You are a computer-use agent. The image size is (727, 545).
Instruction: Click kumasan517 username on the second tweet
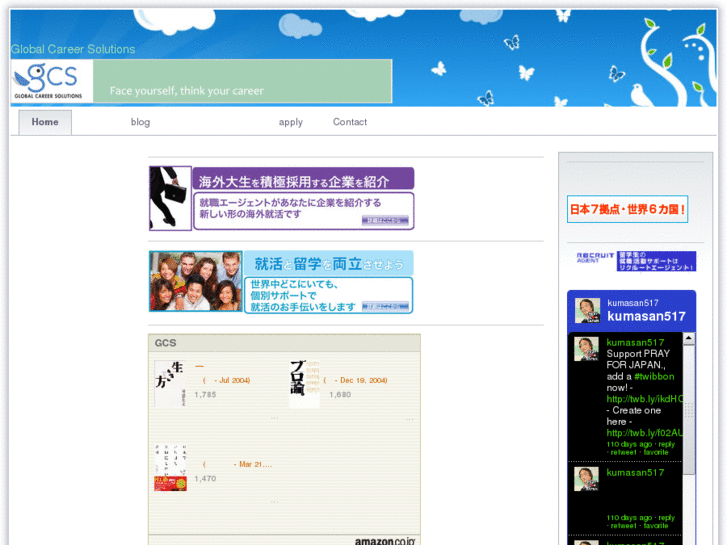635,473
